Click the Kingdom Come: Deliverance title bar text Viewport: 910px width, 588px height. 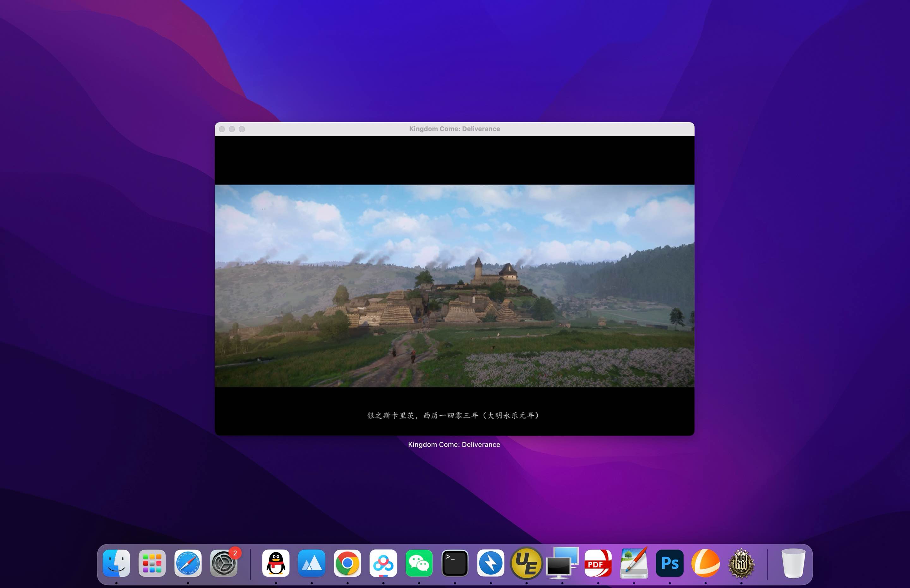pos(455,129)
